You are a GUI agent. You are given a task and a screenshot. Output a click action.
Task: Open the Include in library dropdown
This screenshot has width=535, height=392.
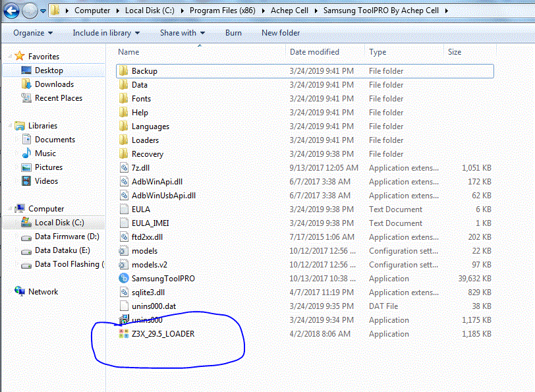coord(106,33)
